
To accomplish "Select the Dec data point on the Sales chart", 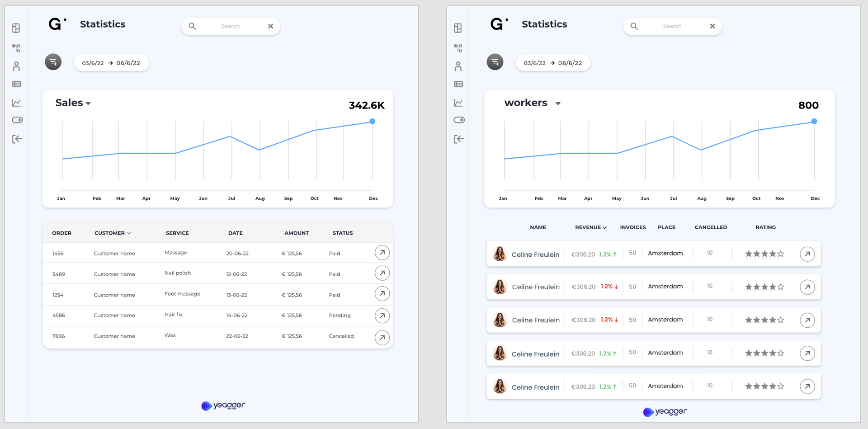I will tap(372, 121).
